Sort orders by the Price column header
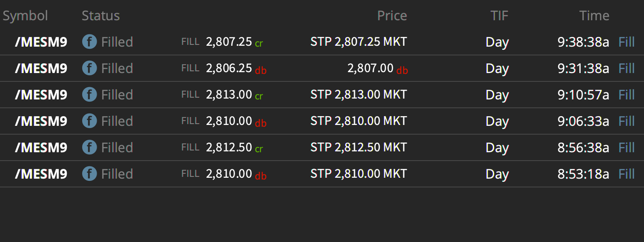644x242 pixels. tap(392, 16)
